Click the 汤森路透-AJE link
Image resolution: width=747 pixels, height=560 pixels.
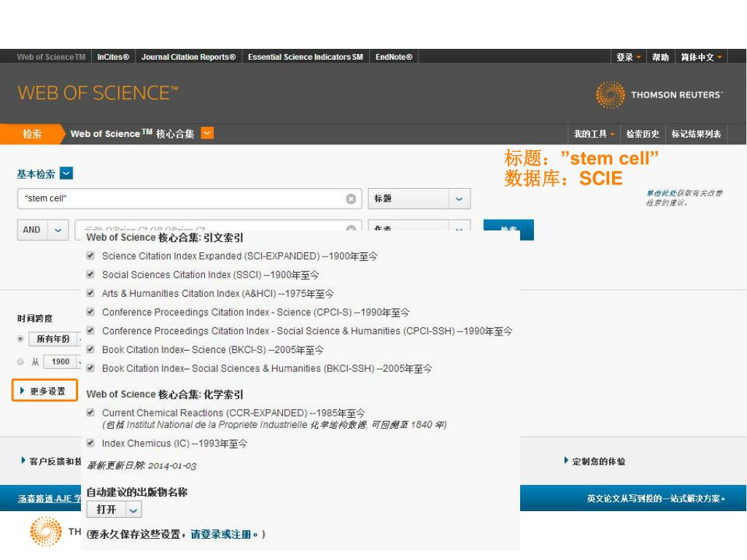(x=49, y=499)
